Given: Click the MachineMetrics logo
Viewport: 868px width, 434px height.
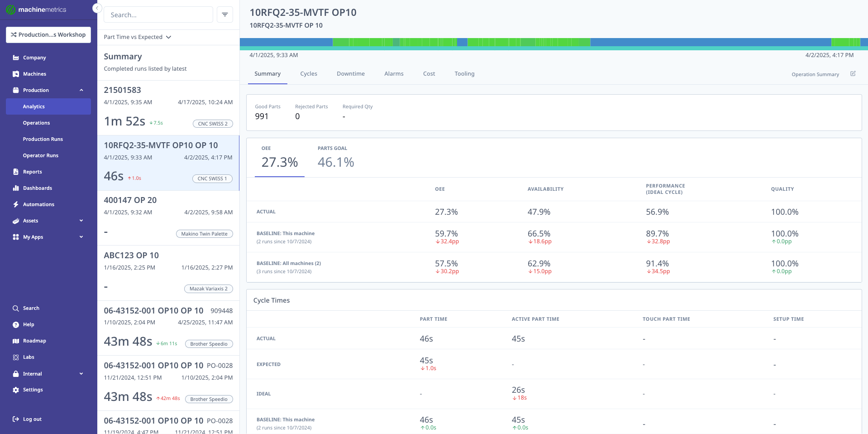Looking at the screenshot, I should 36,10.
